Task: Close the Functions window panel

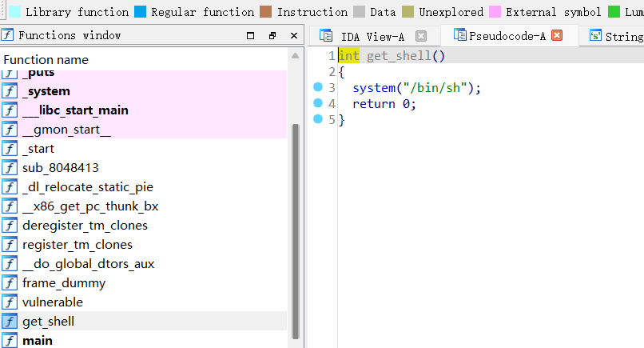Action: [294, 36]
